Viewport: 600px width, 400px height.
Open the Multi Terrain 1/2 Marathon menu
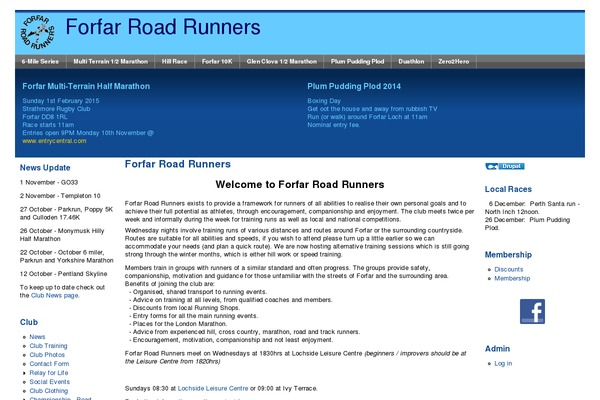(x=111, y=62)
